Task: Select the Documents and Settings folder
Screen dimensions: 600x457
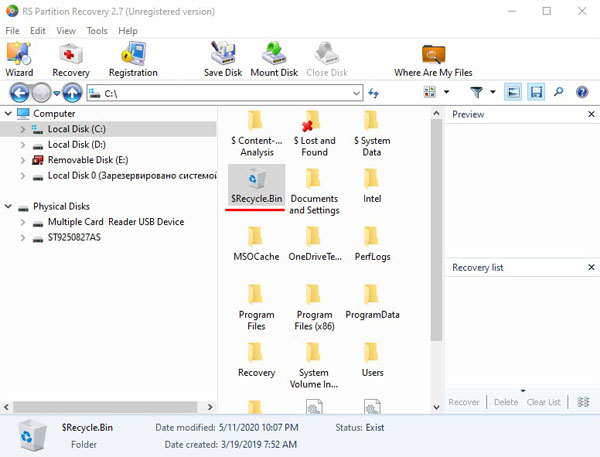Action: point(315,191)
